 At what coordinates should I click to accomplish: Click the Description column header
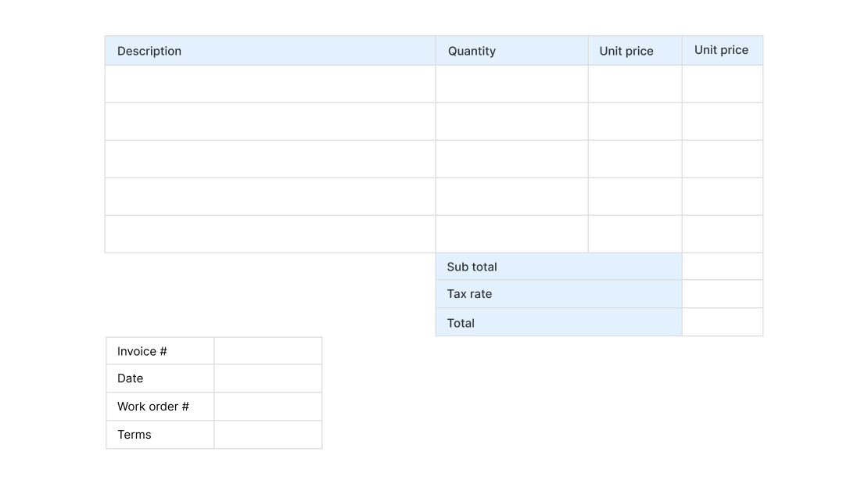point(270,51)
